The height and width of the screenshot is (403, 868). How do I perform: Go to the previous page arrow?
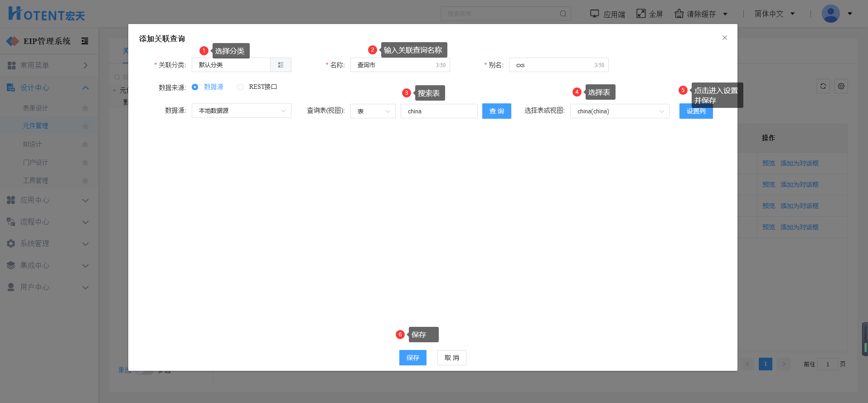coord(747,364)
